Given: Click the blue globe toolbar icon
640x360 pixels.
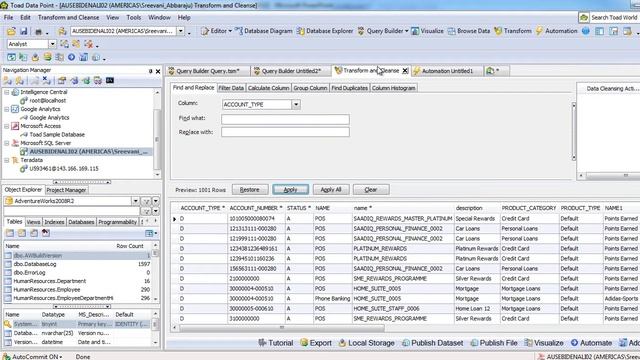Looking at the screenshot, I should click(586, 31).
